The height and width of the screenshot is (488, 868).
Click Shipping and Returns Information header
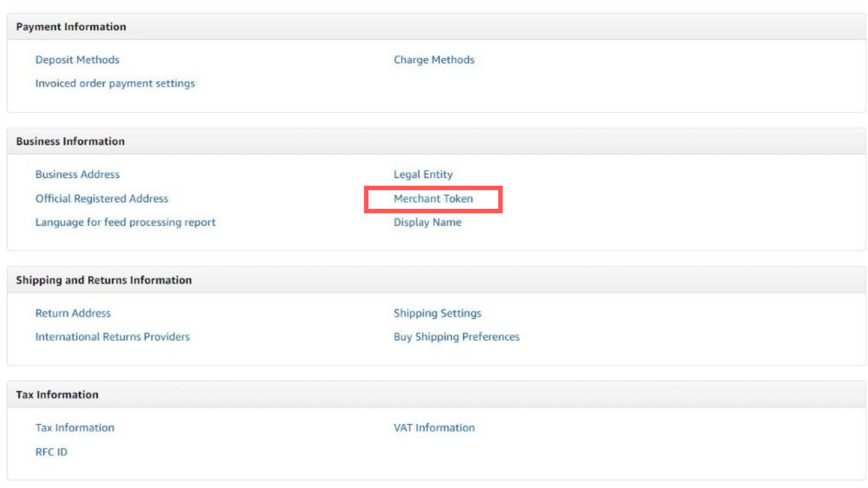pyautogui.click(x=104, y=280)
